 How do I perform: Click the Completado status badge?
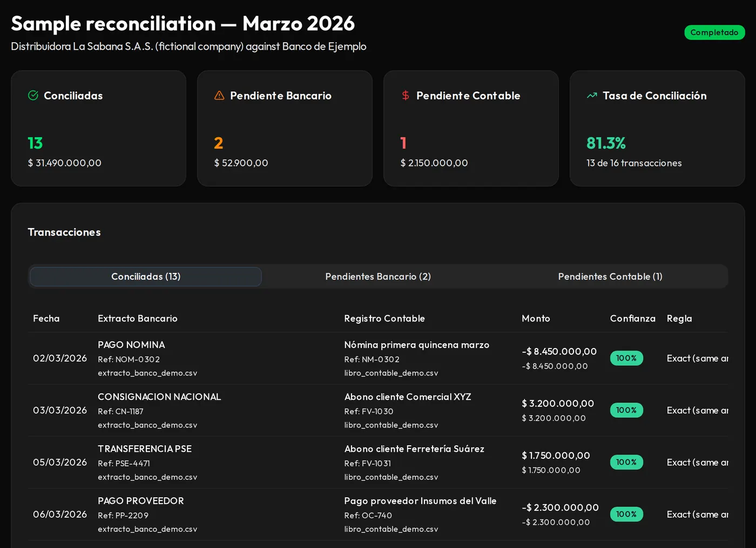click(x=714, y=32)
